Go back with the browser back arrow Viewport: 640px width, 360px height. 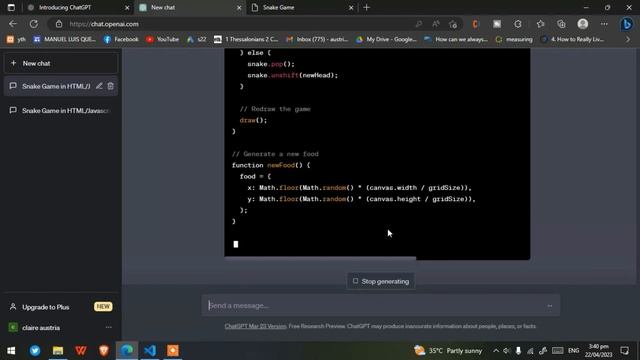13,24
